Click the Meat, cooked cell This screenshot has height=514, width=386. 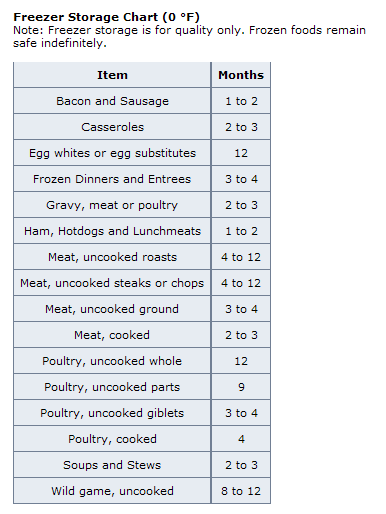[112, 335]
